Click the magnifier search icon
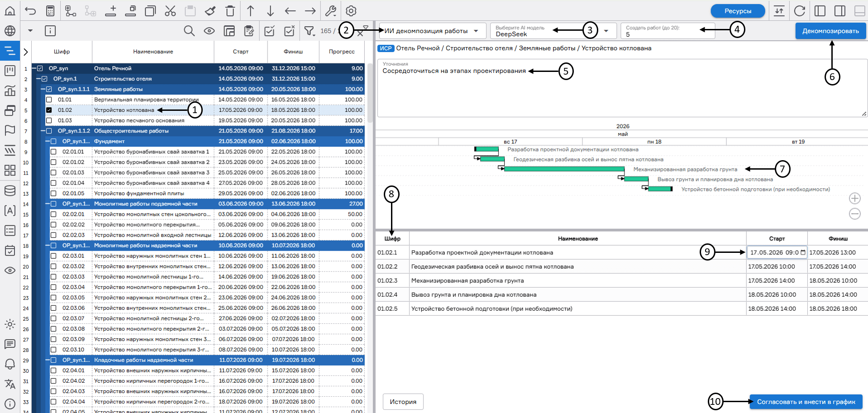Viewport: 868px width, 413px height. click(189, 31)
